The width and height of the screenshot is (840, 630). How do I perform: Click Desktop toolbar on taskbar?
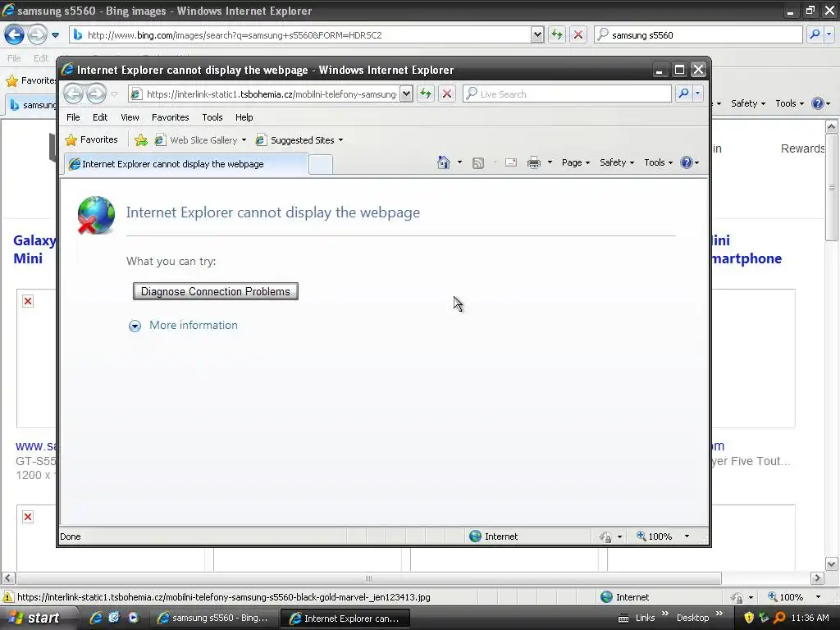coord(692,618)
